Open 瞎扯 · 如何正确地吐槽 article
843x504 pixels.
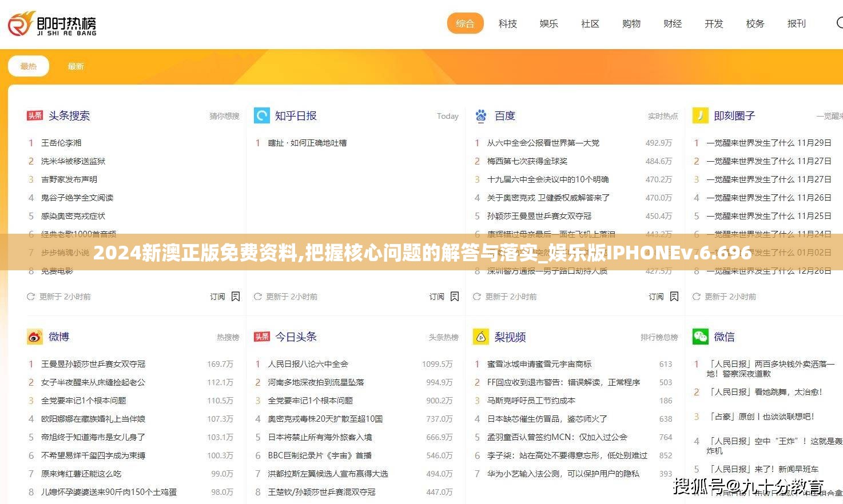click(307, 143)
